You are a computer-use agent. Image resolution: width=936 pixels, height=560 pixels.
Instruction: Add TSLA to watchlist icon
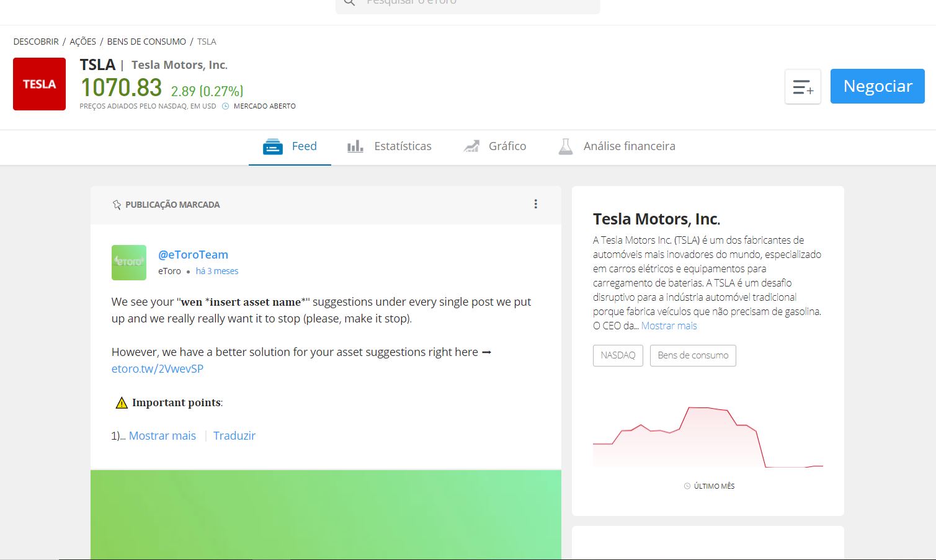coord(803,86)
